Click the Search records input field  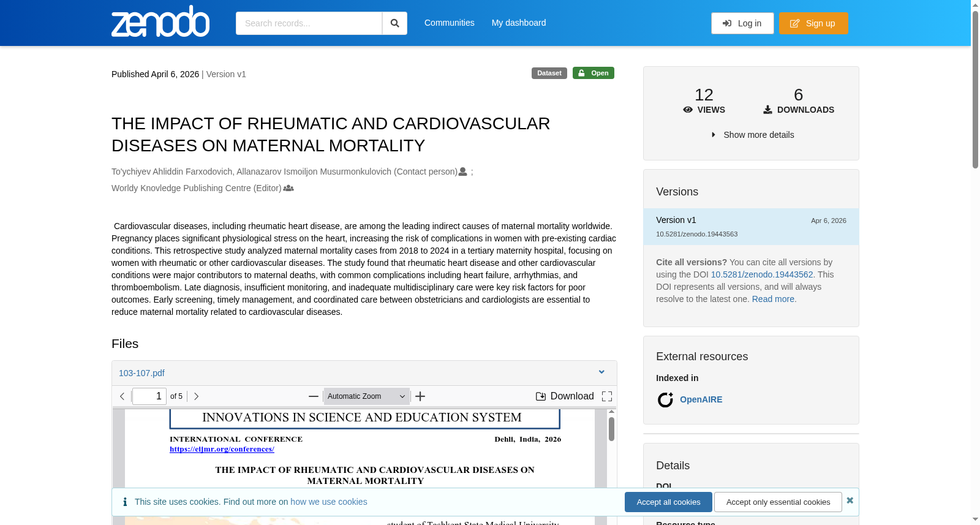[309, 23]
